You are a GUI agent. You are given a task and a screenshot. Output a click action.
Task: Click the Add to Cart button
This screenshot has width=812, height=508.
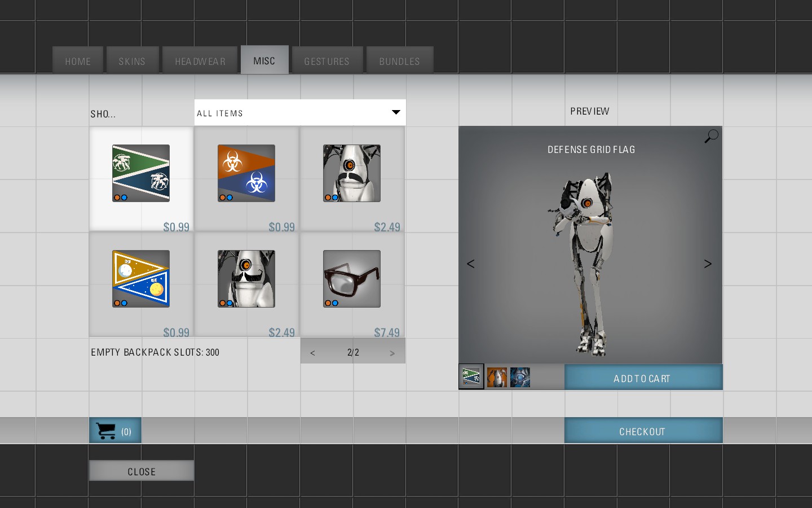tap(643, 378)
